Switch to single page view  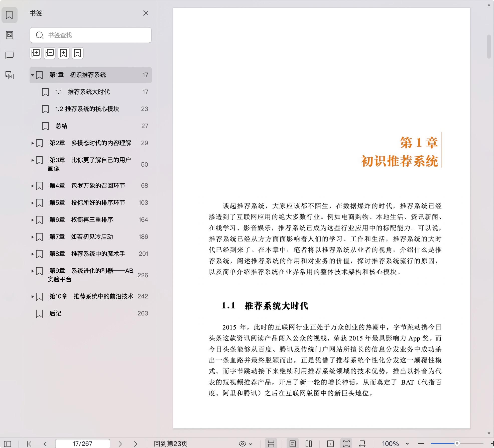point(292,444)
